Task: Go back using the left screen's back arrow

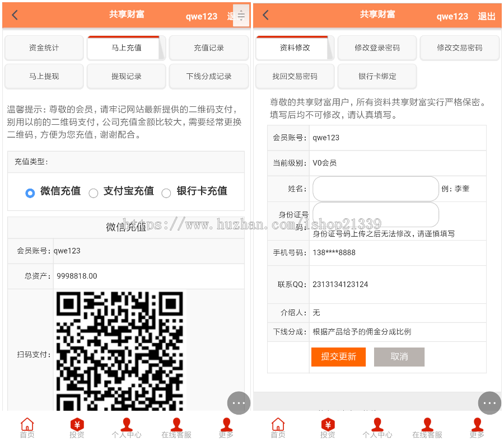Action: pos(15,15)
